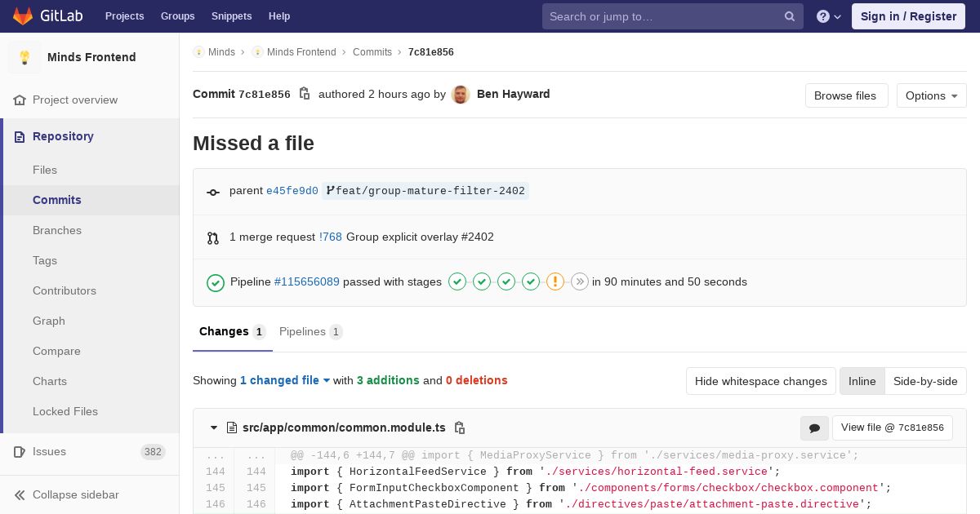Select the Inline diff view
The width and height of the screenshot is (980, 514).
tap(862, 381)
